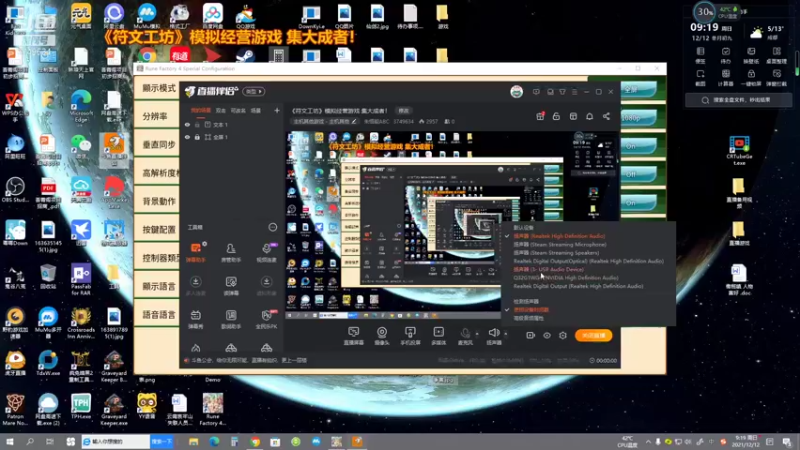The width and height of the screenshot is (800, 450).
Task: Open 高级音频属性 in the menu
Action: click(529, 318)
